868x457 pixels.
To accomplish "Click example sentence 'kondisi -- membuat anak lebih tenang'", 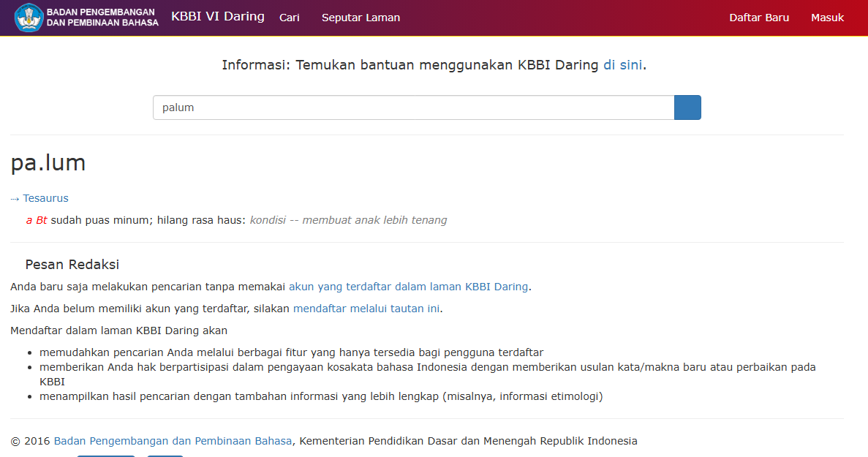I will tap(348, 220).
